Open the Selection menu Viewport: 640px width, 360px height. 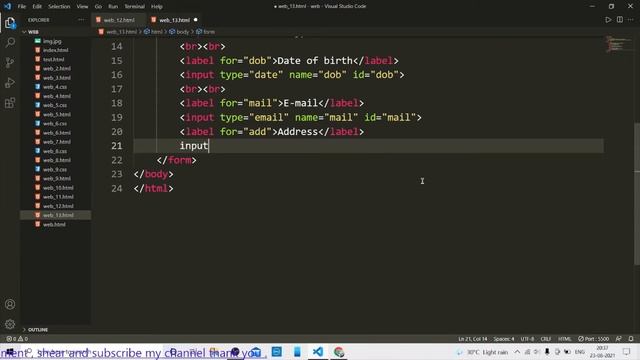(x=59, y=6)
